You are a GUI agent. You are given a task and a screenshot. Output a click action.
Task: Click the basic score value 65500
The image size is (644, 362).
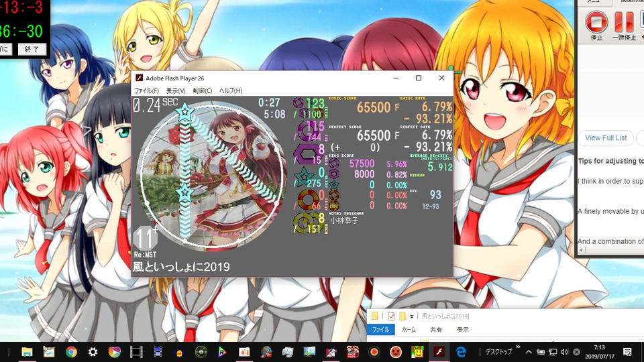(374, 107)
